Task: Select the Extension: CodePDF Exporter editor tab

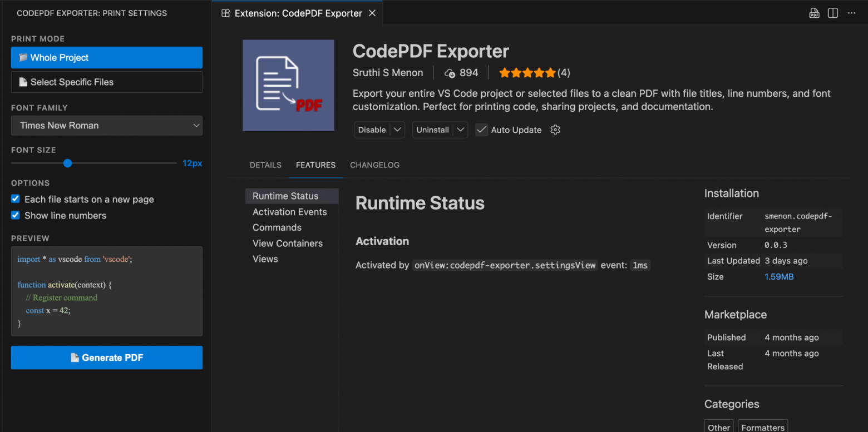Action: tap(297, 13)
